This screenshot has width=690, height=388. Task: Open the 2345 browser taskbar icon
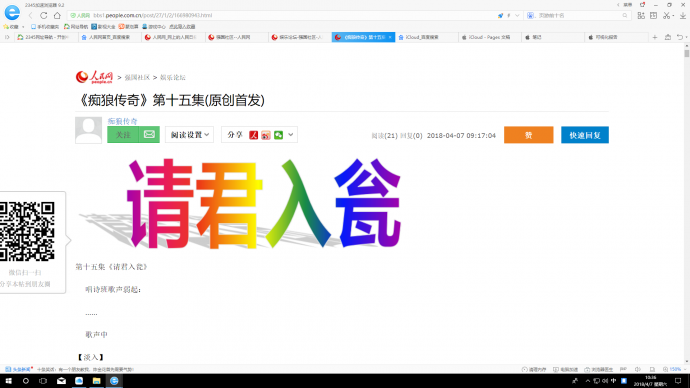[x=114, y=381]
